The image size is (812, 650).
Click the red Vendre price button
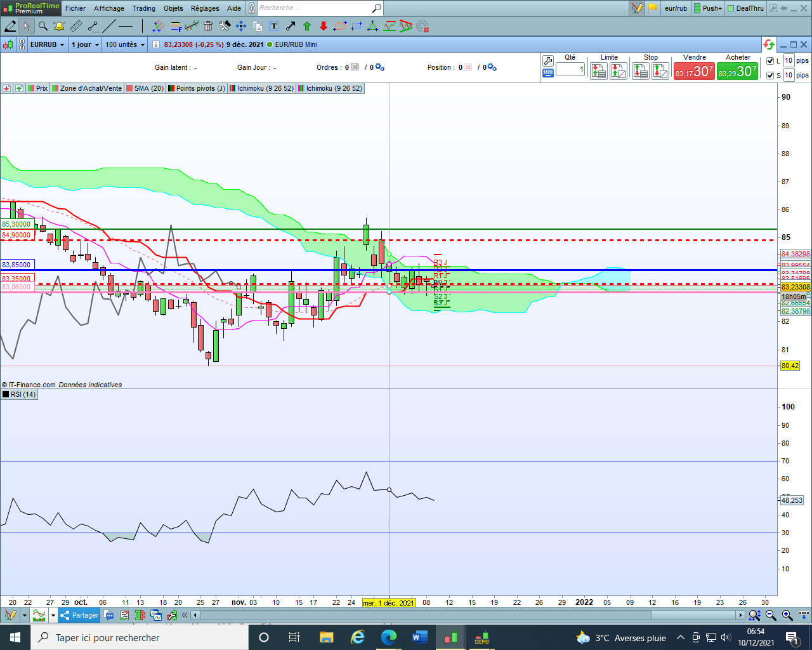(694, 71)
